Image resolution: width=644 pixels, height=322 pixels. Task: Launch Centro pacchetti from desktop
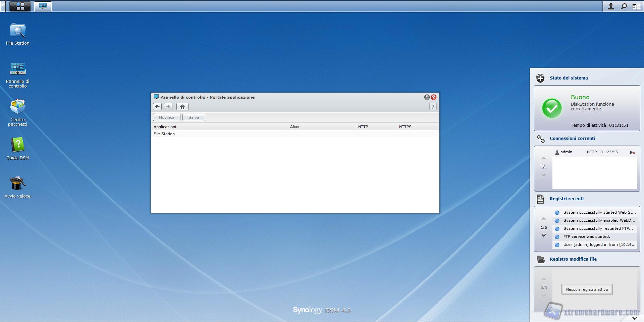[x=17, y=107]
